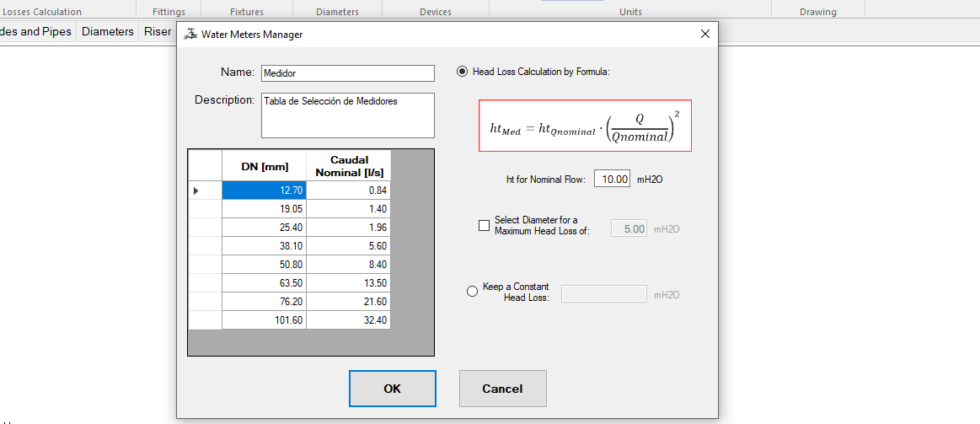Enable Select Diameter for Maximum Head Loss

pos(484,225)
